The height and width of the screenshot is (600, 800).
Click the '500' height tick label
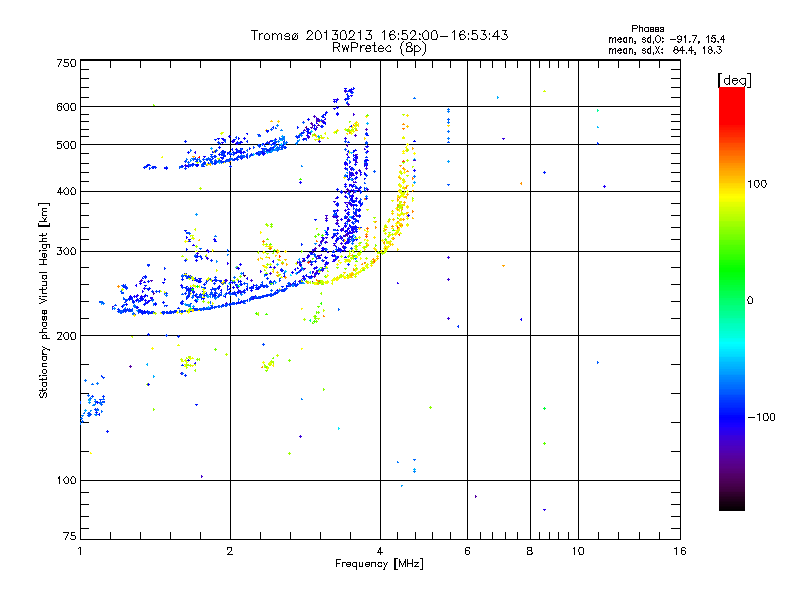[x=66, y=145]
